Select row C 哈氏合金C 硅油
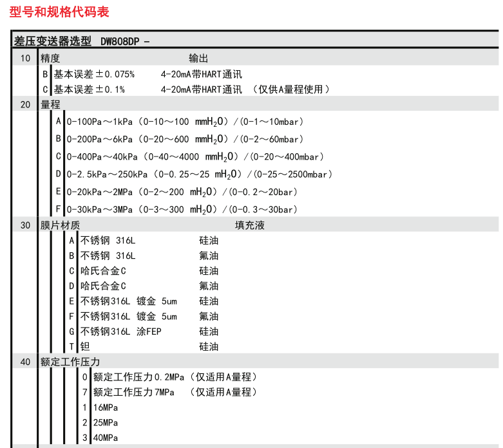 point(144,271)
